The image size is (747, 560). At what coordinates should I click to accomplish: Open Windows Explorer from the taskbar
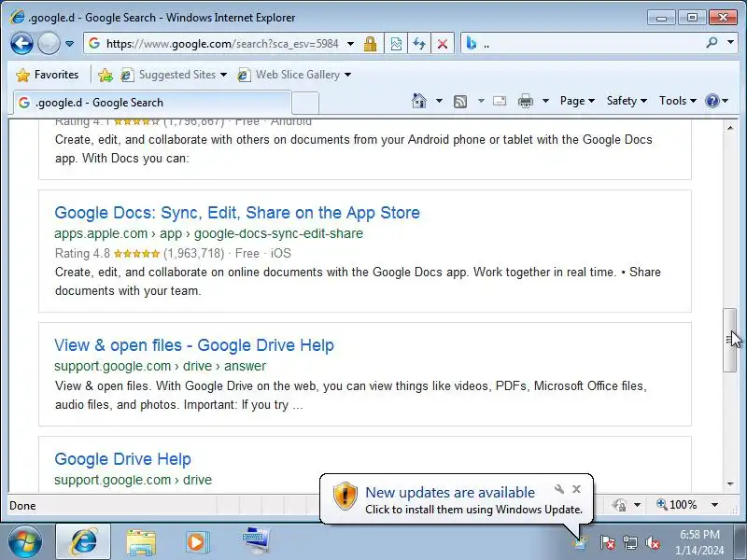(x=141, y=542)
